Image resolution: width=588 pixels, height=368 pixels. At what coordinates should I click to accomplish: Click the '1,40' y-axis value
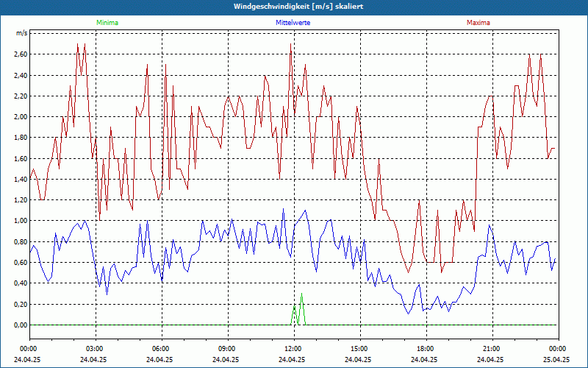[21, 179]
